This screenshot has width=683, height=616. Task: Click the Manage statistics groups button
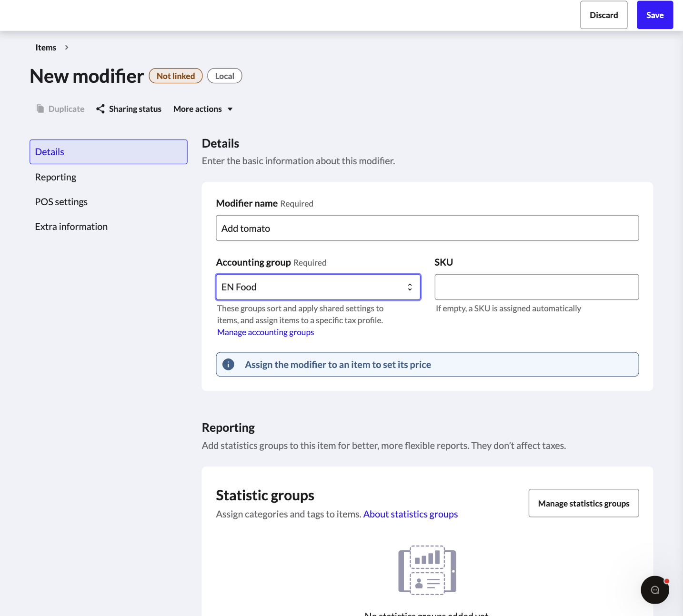[584, 503]
